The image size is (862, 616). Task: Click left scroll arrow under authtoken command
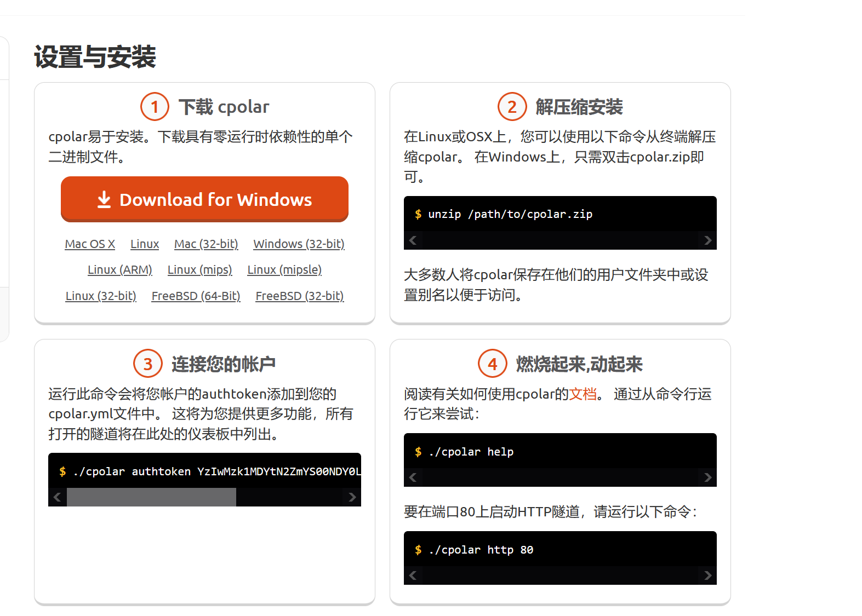click(x=58, y=497)
